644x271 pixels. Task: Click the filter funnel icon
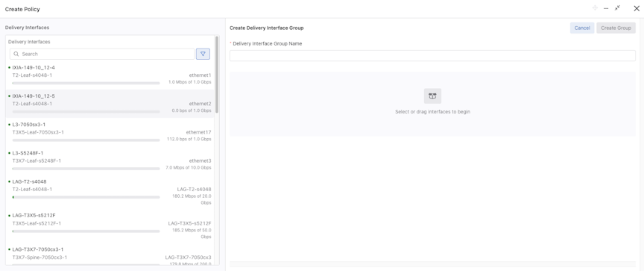[203, 54]
